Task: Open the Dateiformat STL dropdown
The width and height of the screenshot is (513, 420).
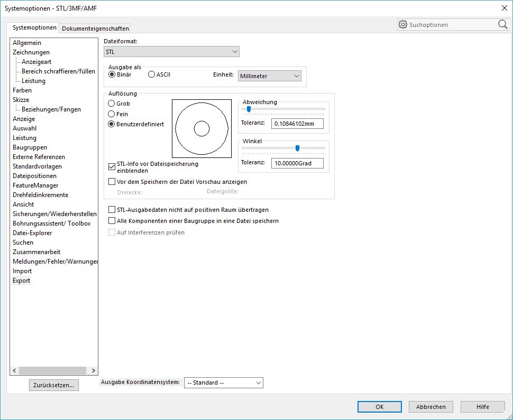Action: [x=171, y=52]
